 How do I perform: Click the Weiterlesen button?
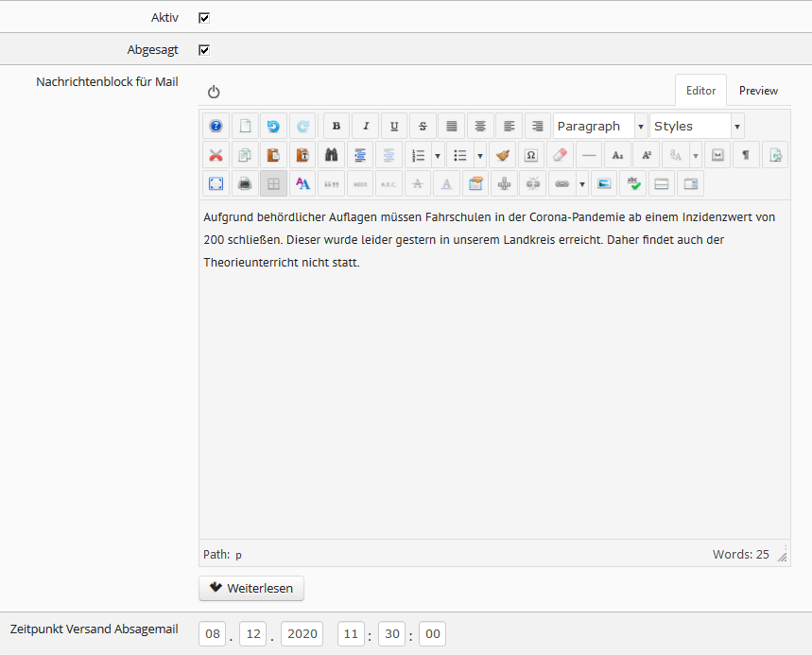pos(251,588)
